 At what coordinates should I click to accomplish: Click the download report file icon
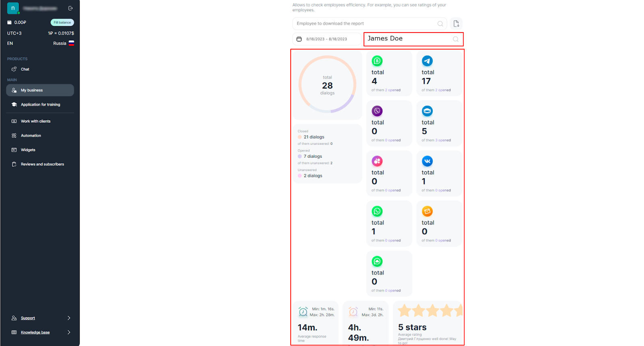456,24
